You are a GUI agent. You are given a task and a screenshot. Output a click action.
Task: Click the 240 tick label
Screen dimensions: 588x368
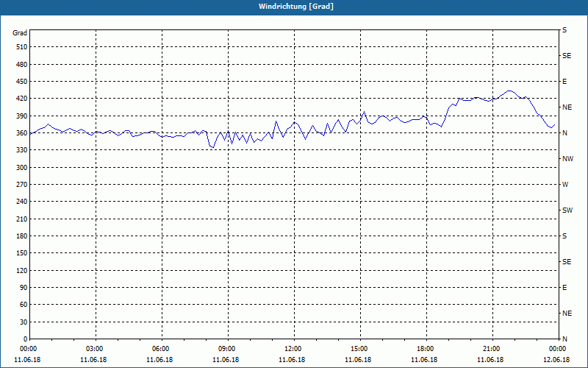tap(22, 202)
